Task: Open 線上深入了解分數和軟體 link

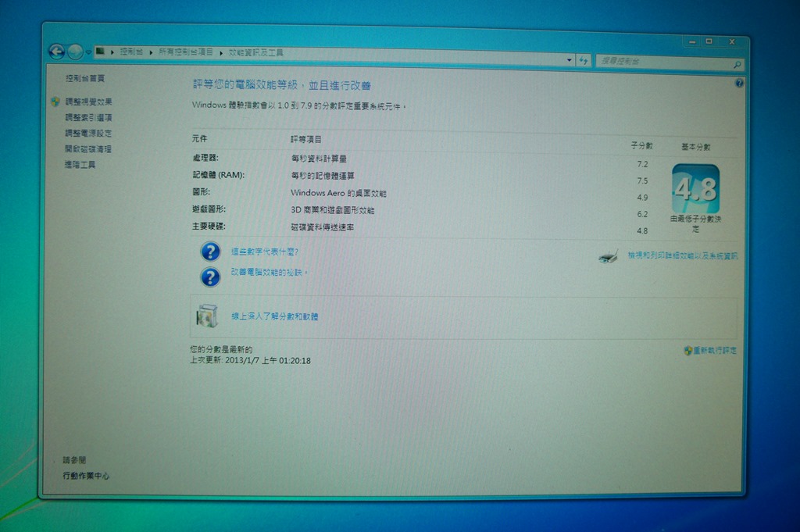Action: pyautogui.click(x=274, y=316)
